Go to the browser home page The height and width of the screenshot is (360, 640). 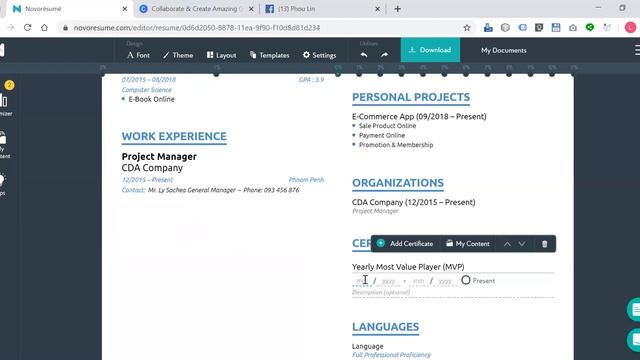pyautogui.click(x=44, y=28)
